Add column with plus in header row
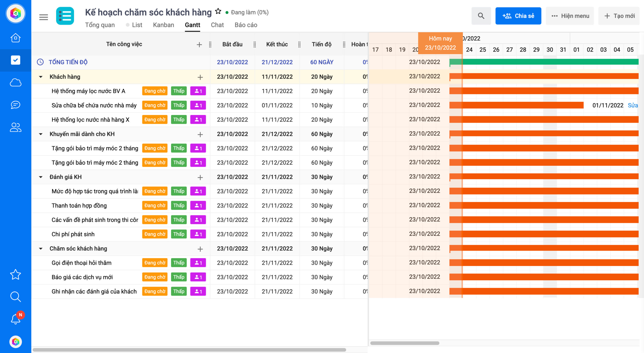 pyautogui.click(x=199, y=45)
